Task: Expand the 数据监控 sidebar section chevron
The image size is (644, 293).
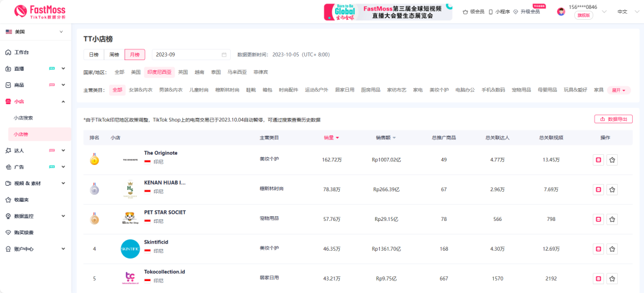Action: [x=63, y=216]
